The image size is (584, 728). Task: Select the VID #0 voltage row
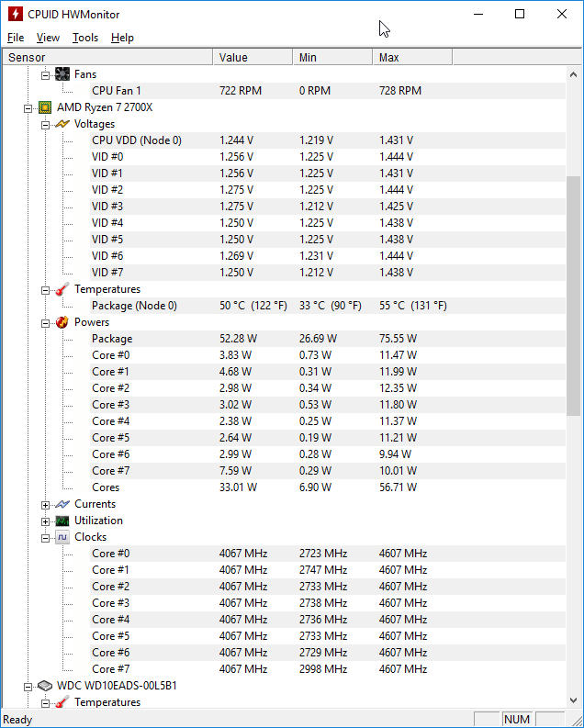[x=328, y=157]
